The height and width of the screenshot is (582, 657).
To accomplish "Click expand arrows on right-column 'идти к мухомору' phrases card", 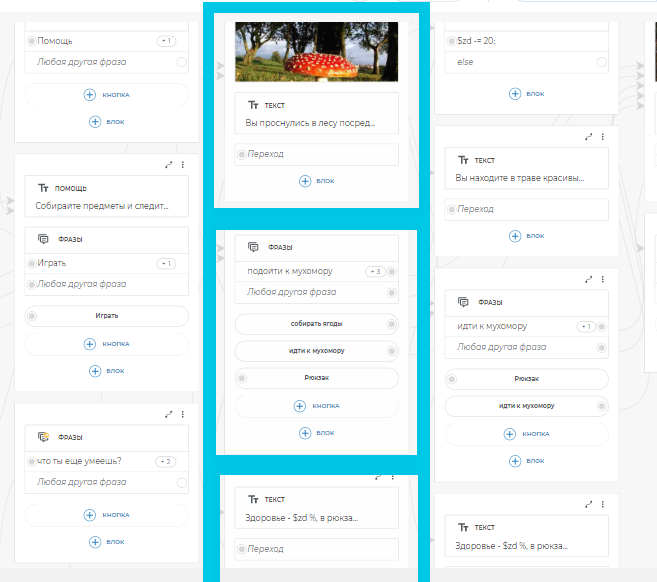I will [x=589, y=279].
